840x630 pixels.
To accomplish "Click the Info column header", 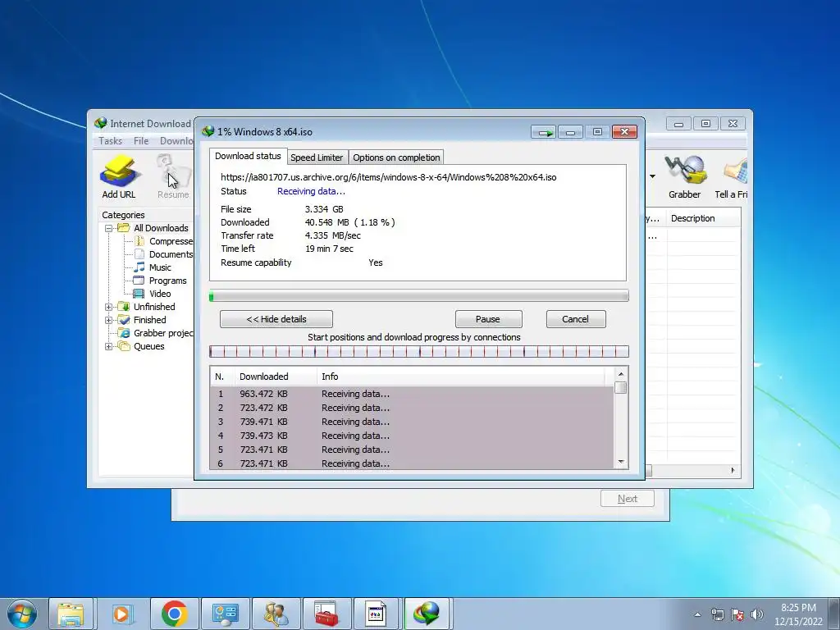I will pyautogui.click(x=461, y=377).
